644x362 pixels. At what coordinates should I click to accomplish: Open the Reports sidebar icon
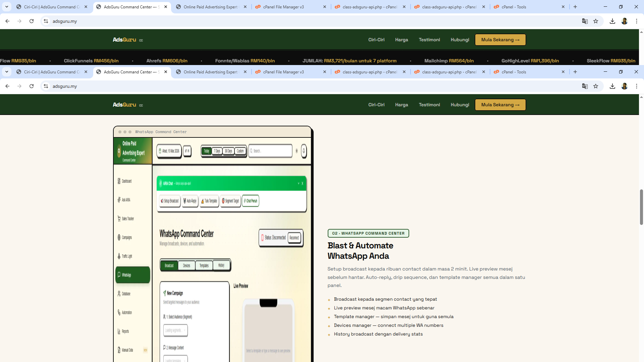point(119,331)
